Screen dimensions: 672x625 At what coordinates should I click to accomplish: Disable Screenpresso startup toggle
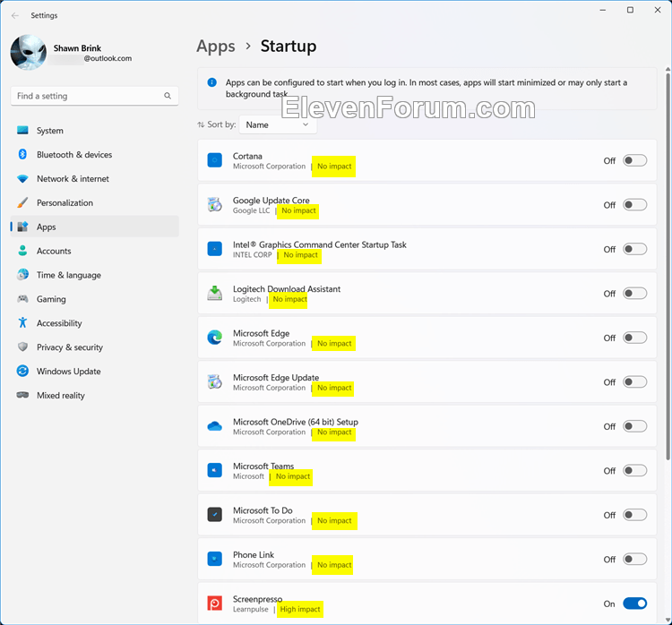(x=634, y=604)
